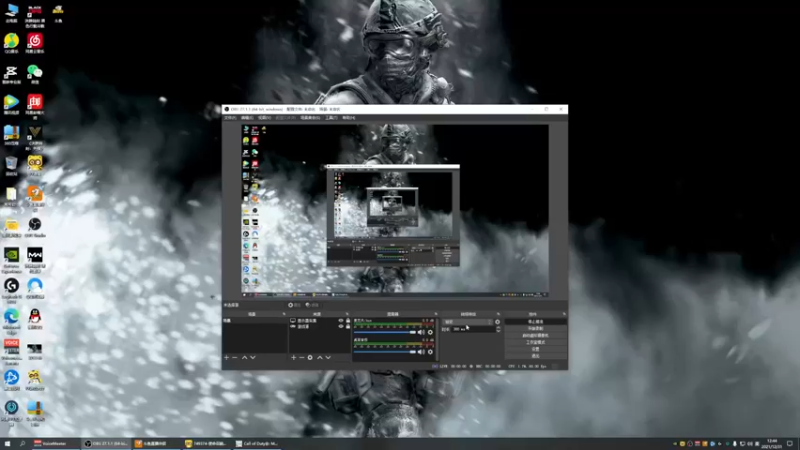800x450 pixels.
Task: Click the Start Recording button in Controls
Action: coord(535,329)
